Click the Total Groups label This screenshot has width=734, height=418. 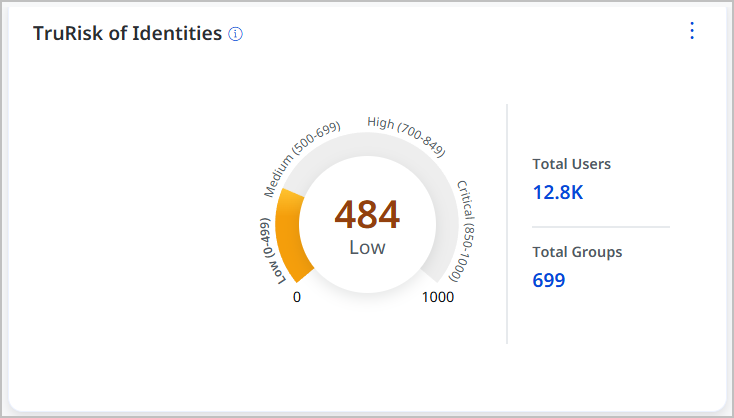coord(577,252)
